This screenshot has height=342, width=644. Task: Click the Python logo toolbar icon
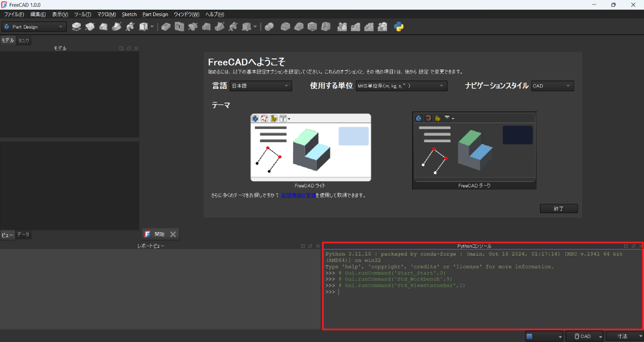pos(399,27)
